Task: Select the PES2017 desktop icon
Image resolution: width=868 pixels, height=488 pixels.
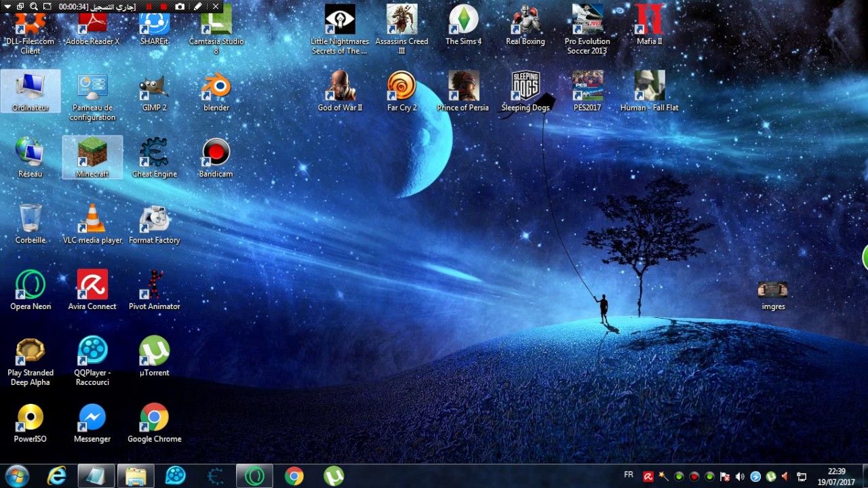Action: 587,91
